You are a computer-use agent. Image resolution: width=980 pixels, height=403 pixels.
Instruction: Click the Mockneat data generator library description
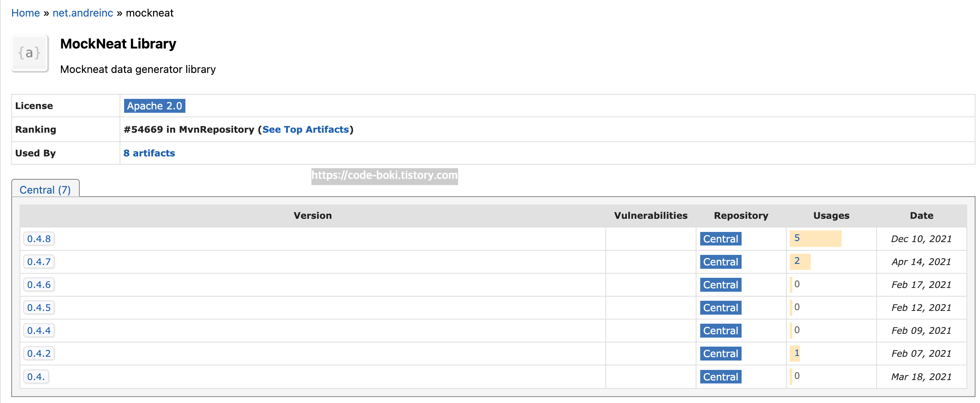[138, 69]
